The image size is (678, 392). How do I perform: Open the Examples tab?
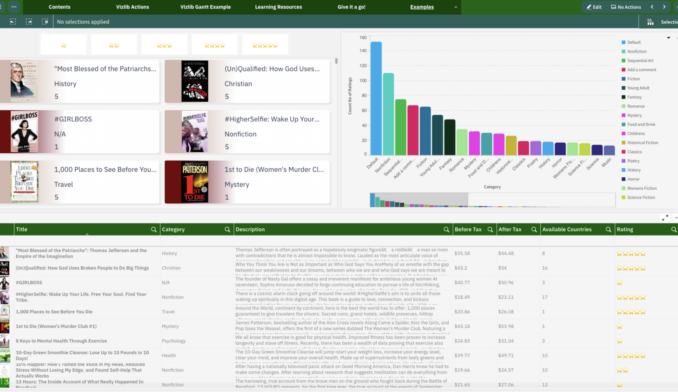coord(422,7)
